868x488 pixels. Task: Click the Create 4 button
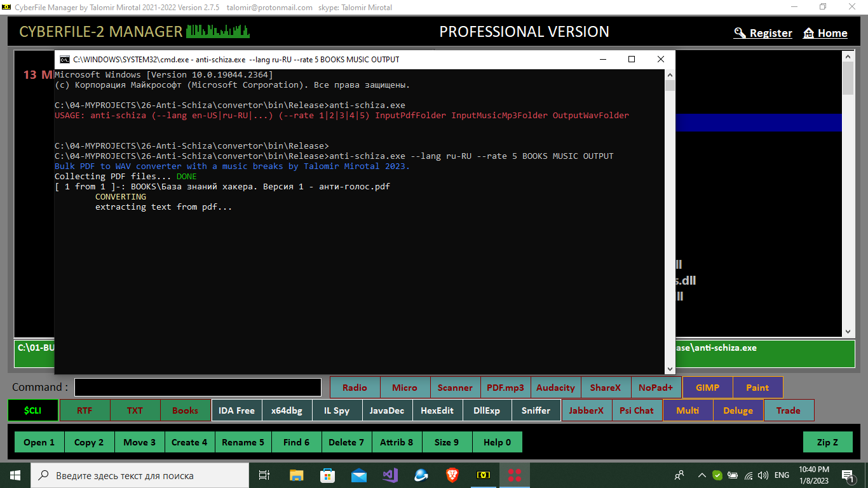(190, 442)
